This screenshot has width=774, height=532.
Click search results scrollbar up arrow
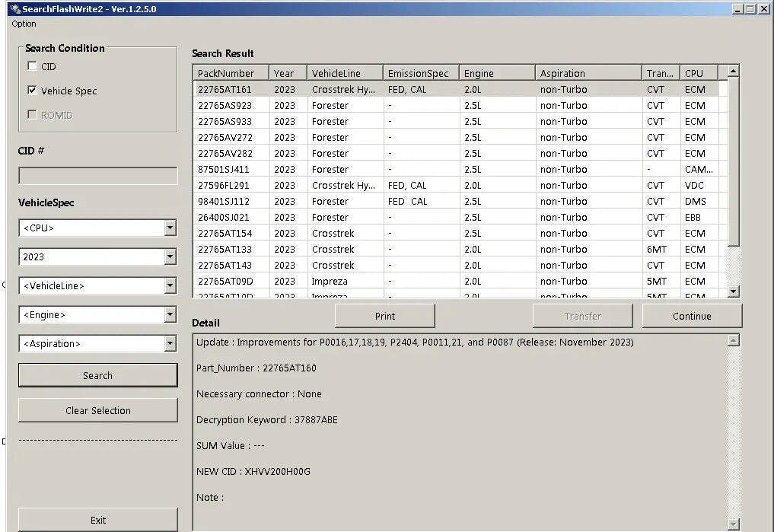pyautogui.click(x=733, y=72)
